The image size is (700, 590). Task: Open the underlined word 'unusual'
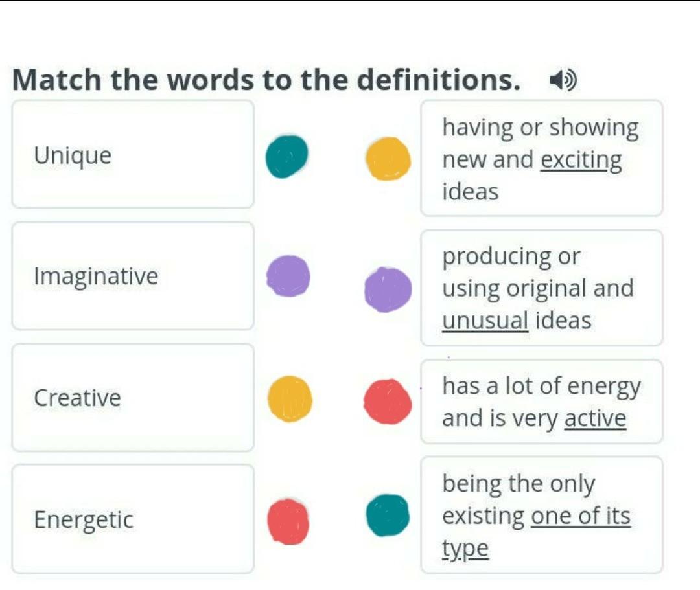point(485,321)
